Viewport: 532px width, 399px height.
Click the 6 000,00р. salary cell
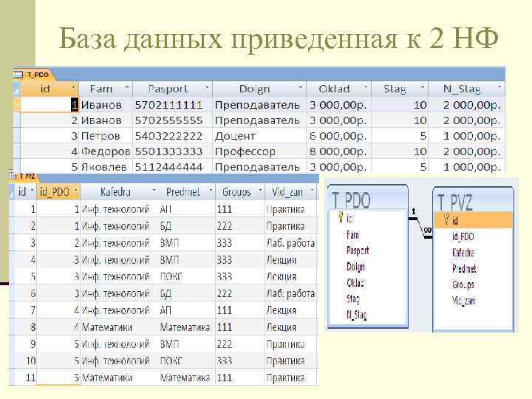pos(338,136)
